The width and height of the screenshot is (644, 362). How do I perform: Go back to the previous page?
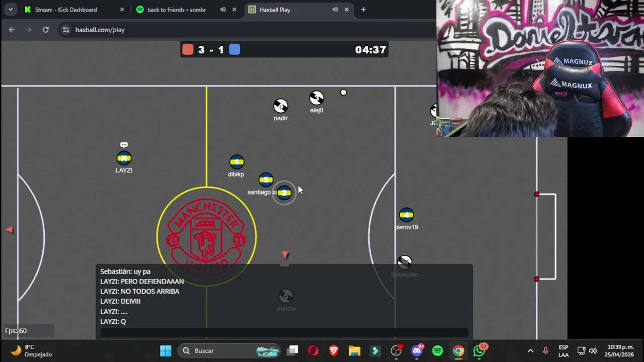point(12,30)
